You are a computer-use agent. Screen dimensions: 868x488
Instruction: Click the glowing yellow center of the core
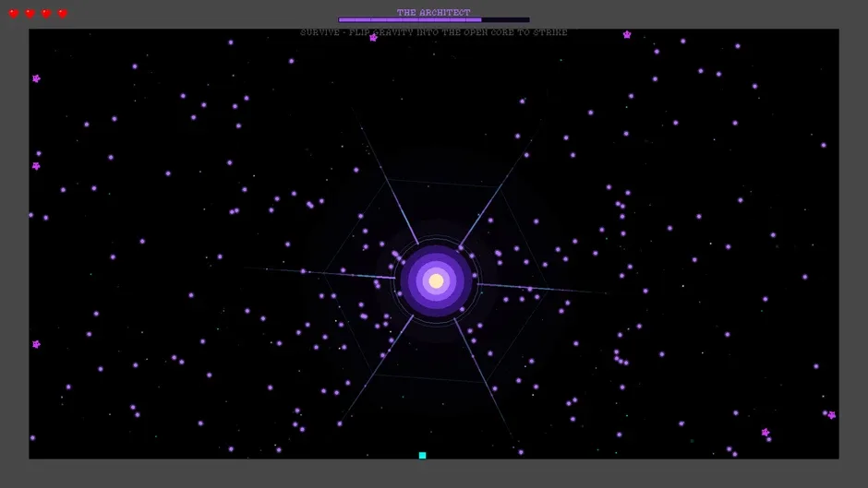click(x=436, y=281)
